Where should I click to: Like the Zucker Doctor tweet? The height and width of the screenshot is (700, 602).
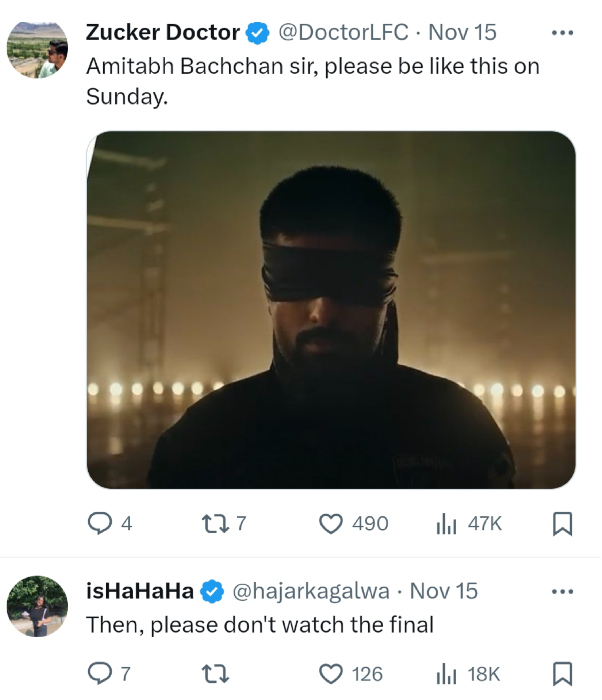pos(332,523)
